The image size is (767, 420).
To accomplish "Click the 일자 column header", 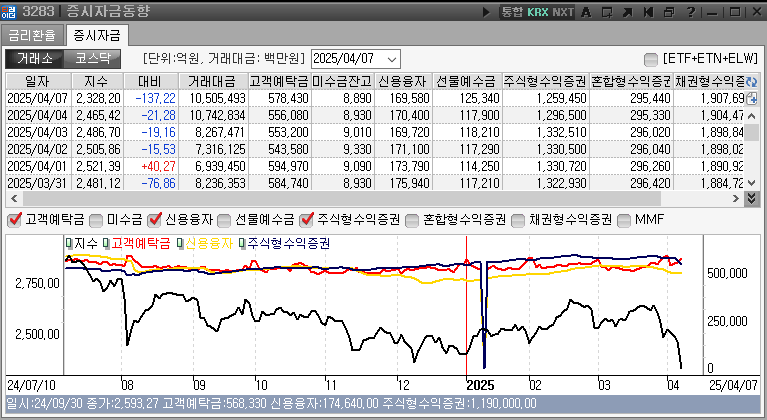I will click(x=39, y=81).
